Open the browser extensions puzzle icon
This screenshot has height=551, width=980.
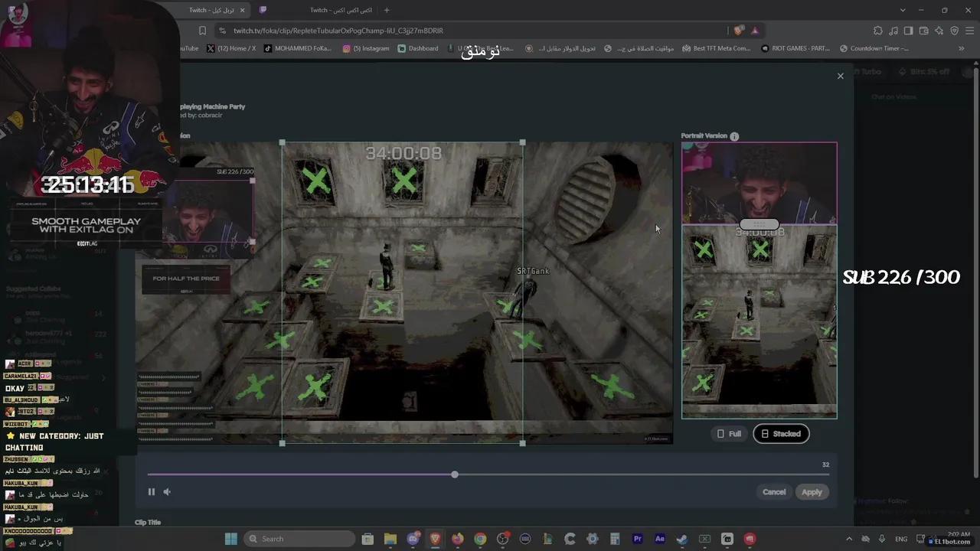pos(878,31)
